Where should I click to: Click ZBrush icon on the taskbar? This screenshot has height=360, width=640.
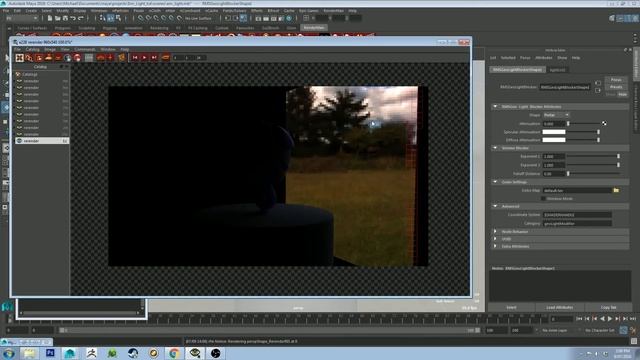(x=91, y=353)
